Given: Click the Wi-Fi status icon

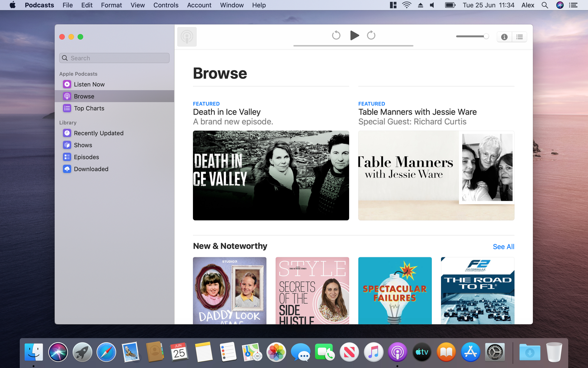Looking at the screenshot, I should click(407, 5).
